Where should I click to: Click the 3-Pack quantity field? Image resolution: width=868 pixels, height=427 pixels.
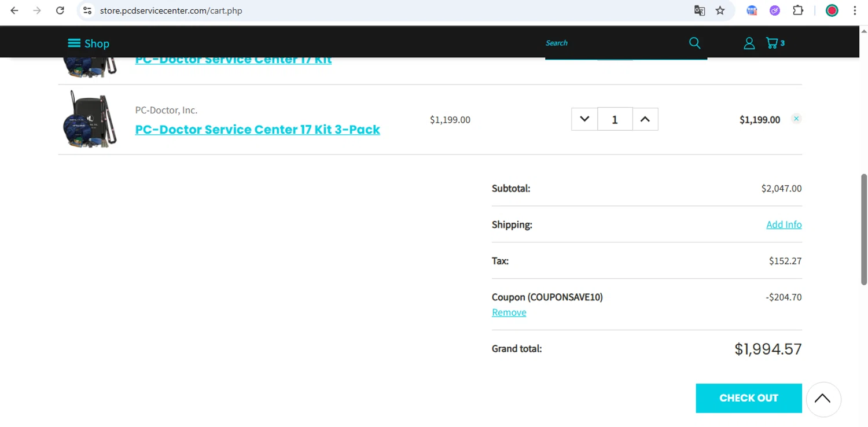pyautogui.click(x=615, y=119)
